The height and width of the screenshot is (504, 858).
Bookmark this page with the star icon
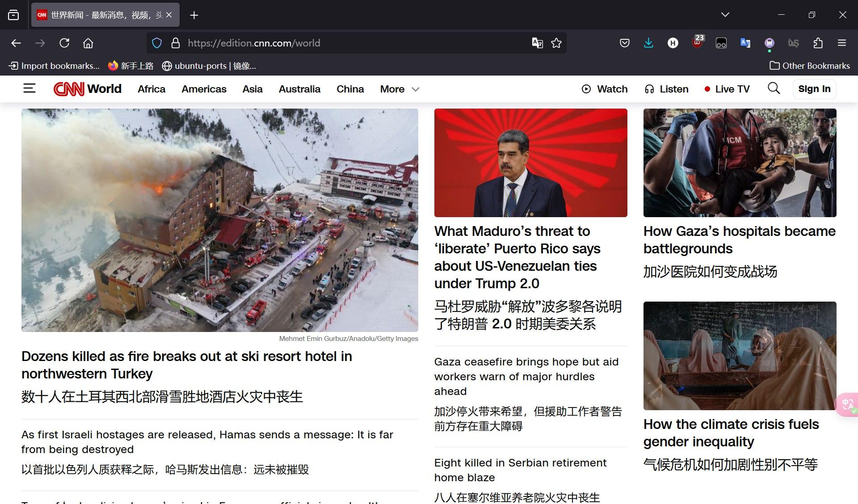[x=556, y=43]
